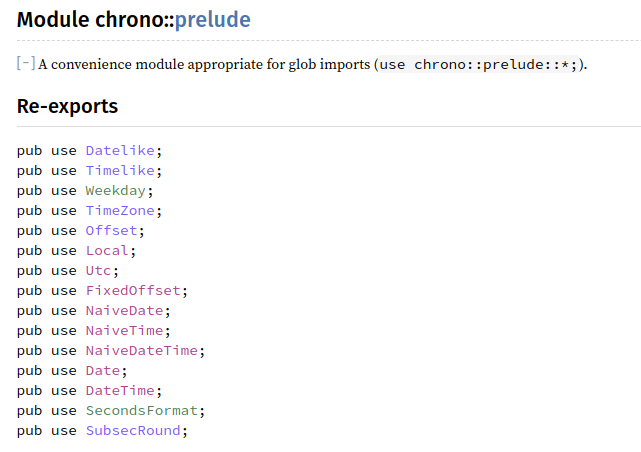The height and width of the screenshot is (452, 641).
Task: Go to the Utc struct
Action: pyautogui.click(x=99, y=271)
